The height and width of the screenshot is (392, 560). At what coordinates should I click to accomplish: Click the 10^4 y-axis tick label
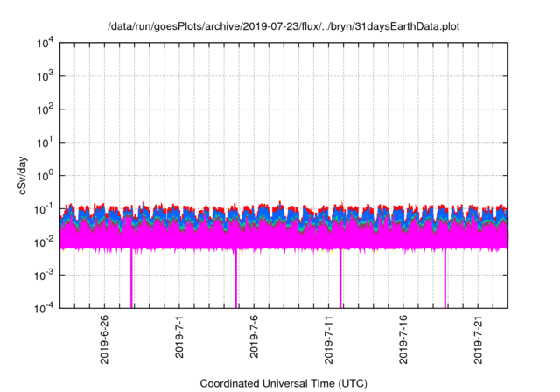tap(45, 44)
